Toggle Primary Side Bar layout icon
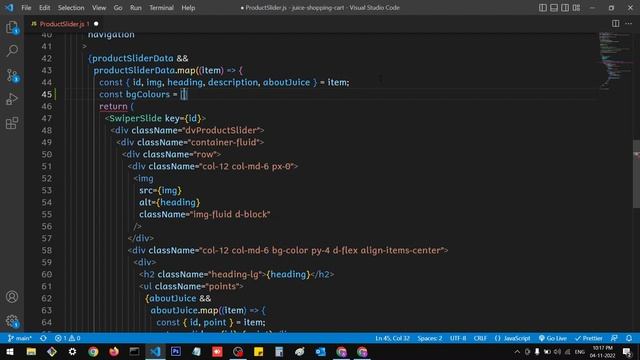640x360 pixels. (x=542, y=8)
